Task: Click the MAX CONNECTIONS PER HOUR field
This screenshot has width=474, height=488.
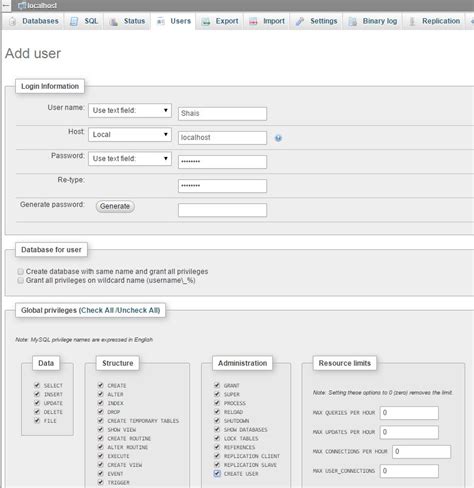Action: click(x=422, y=452)
